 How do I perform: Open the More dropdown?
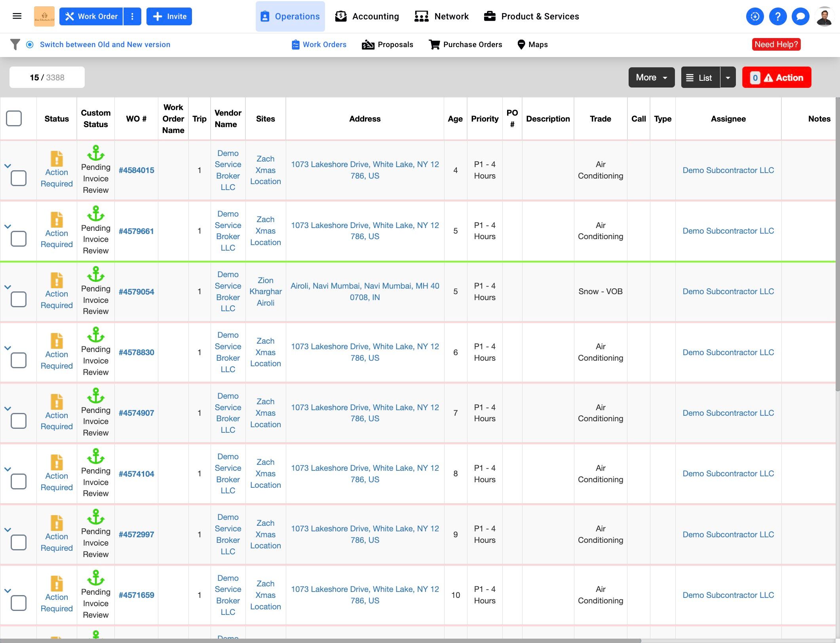(x=651, y=77)
